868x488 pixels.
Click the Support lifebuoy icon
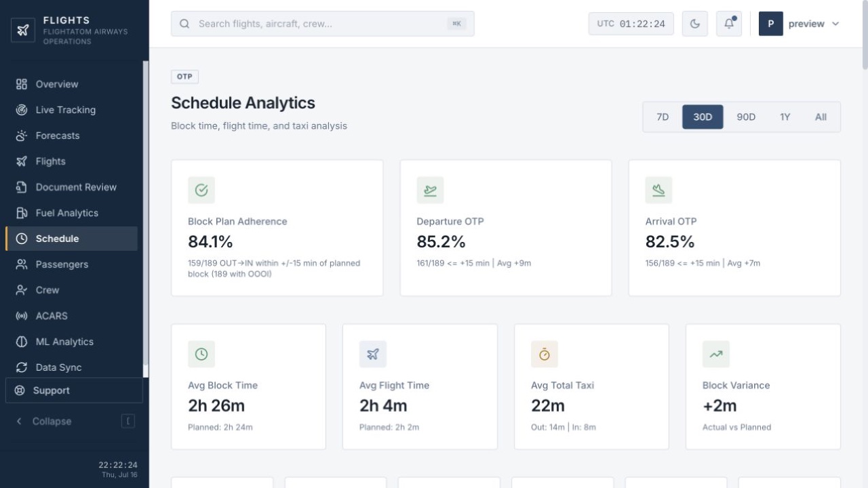click(x=20, y=390)
